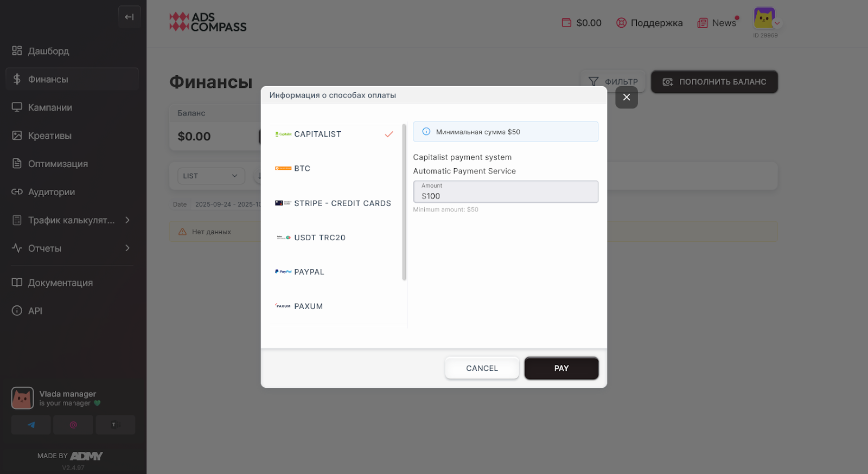Click Vlada manager avatar
Image resolution: width=868 pixels, height=474 pixels.
tap(22, 399)
